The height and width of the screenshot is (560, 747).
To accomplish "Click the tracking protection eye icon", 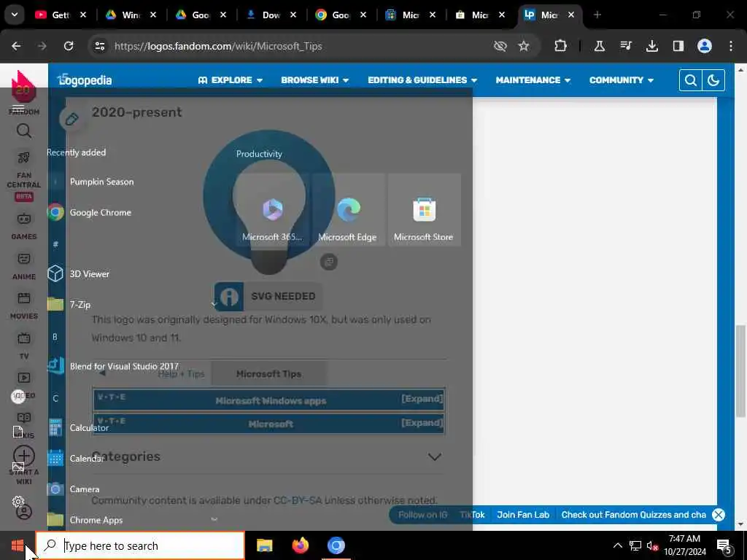I will (x=500, y=46).
